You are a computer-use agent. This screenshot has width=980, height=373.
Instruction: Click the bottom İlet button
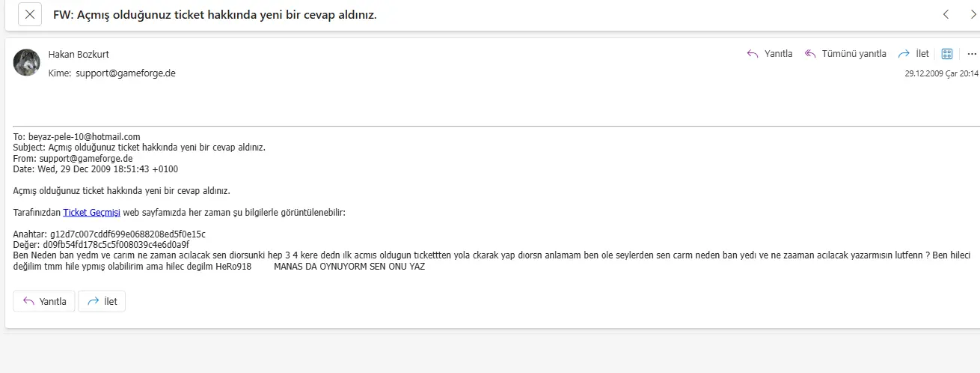(x=102, y=301)
